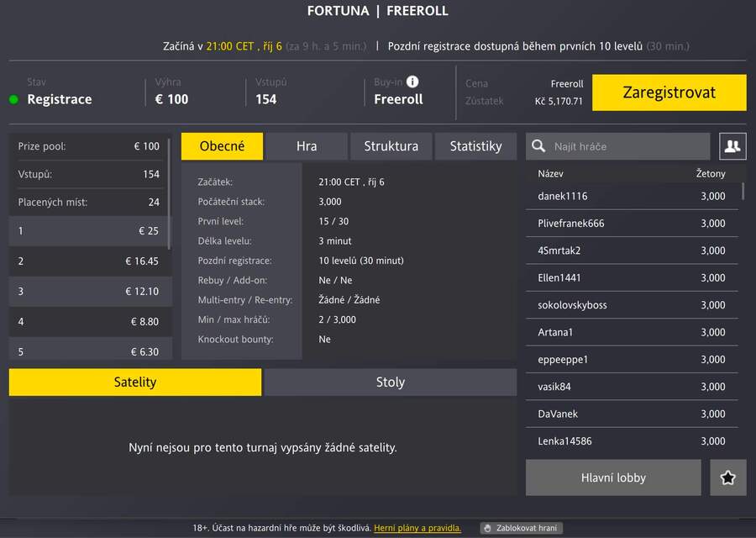The image size is (756, 538).
Task: Click the prize list scrollbar
Action: 169,194
